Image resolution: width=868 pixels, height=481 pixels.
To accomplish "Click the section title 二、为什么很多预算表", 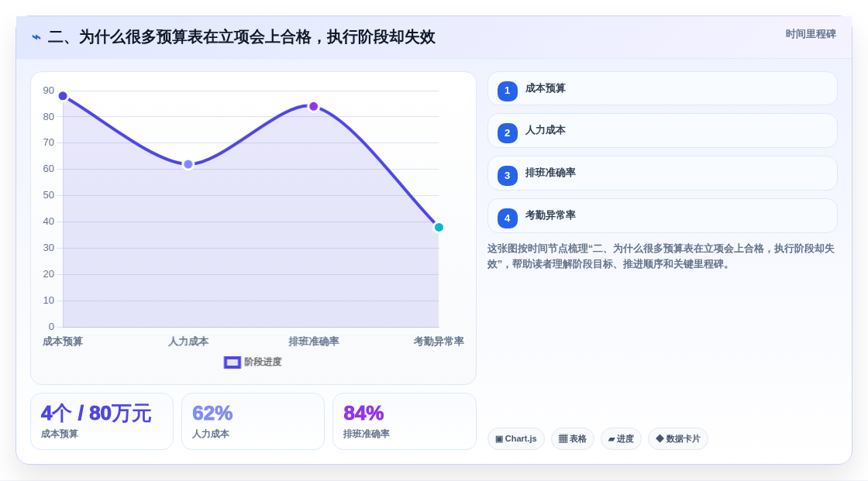I will (x=241, y=37).
